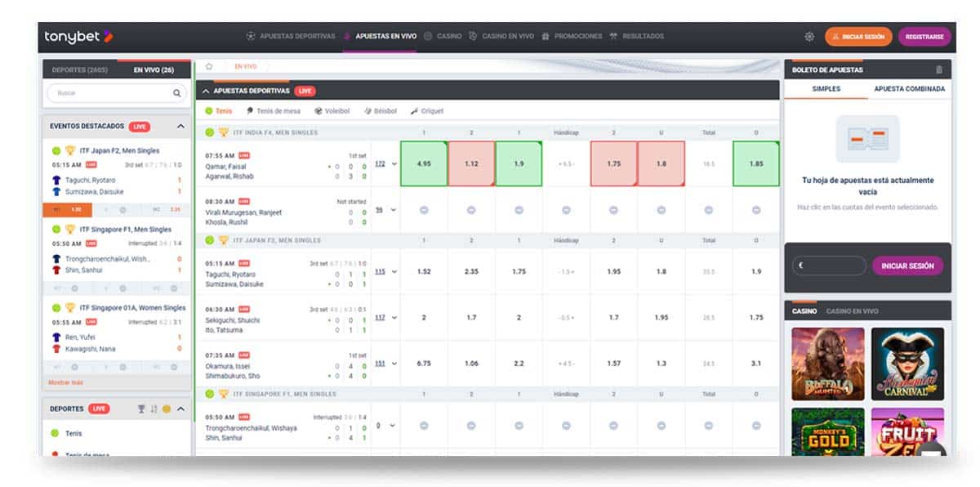Image resolution: width=980 pixels, height=487 pixels.
Task: Open Apuestas Deportivas in top navigation
Action: [291, 37]
